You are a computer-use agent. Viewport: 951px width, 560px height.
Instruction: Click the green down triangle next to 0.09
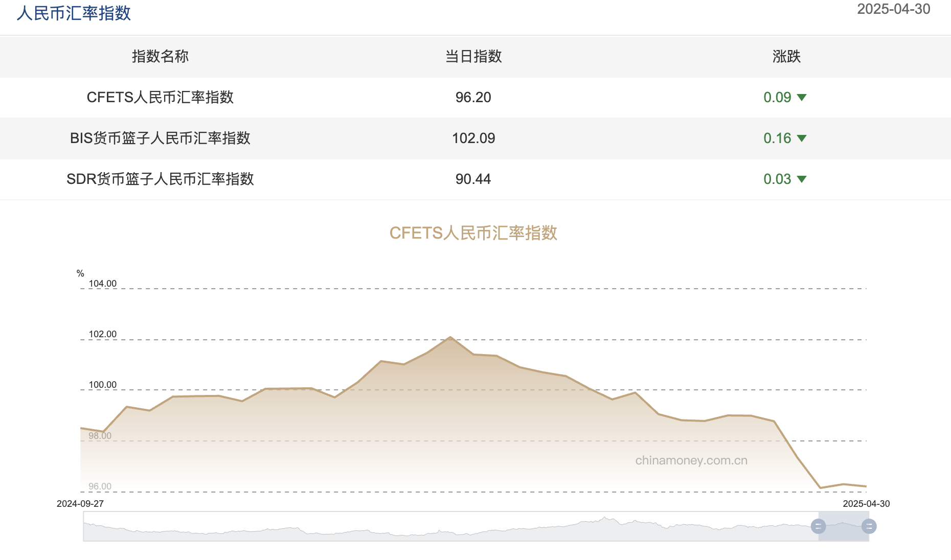(803, 98)
